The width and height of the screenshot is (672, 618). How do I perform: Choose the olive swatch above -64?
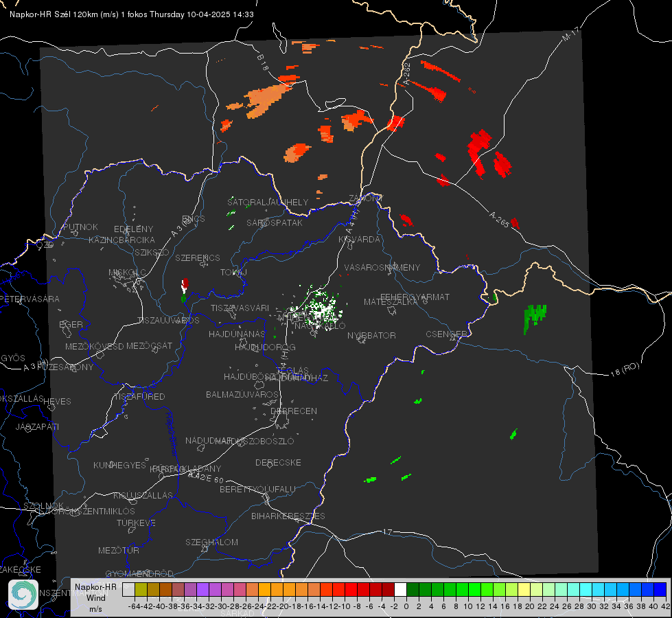pyautogui.click(x=141, y=589)
